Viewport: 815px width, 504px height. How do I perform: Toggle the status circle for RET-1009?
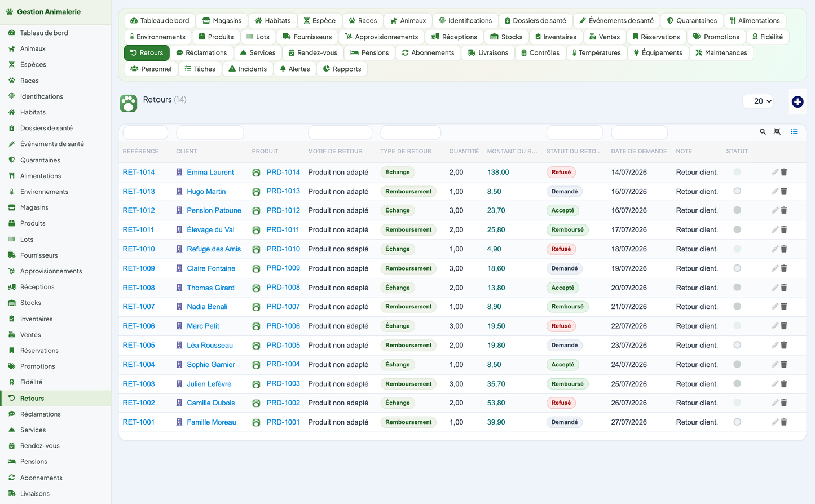pyautogui.click(x=737, y=268)
